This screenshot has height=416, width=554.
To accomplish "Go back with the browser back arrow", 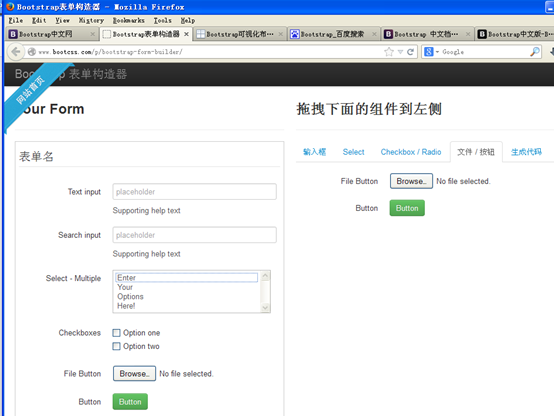I will point(16,52).
